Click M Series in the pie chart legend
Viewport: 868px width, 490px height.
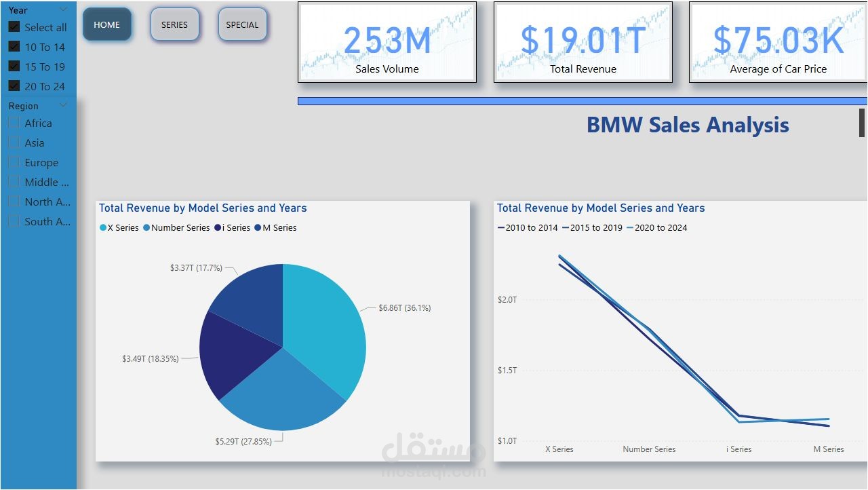[x=276, y=228]
